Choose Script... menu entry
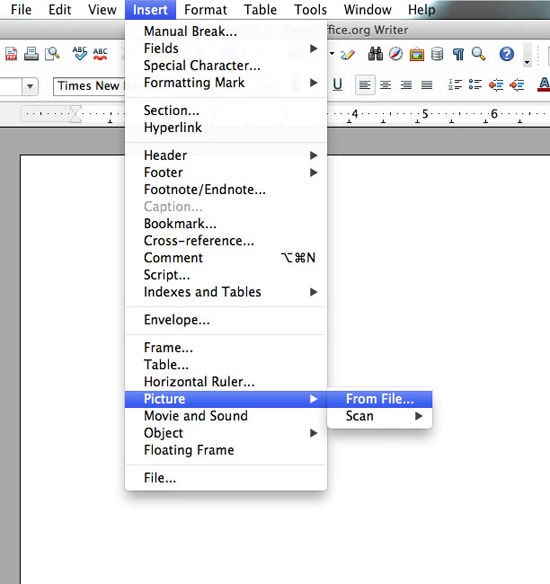 (x=226, y=275)
